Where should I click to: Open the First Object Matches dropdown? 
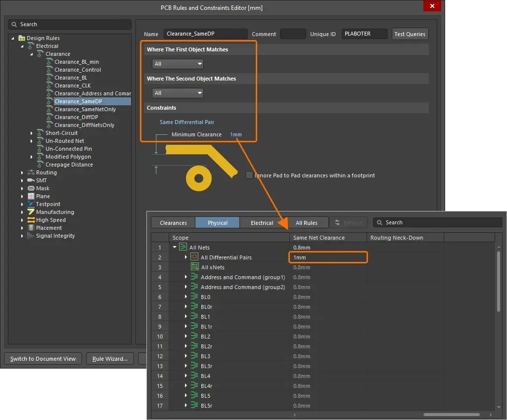178,64
